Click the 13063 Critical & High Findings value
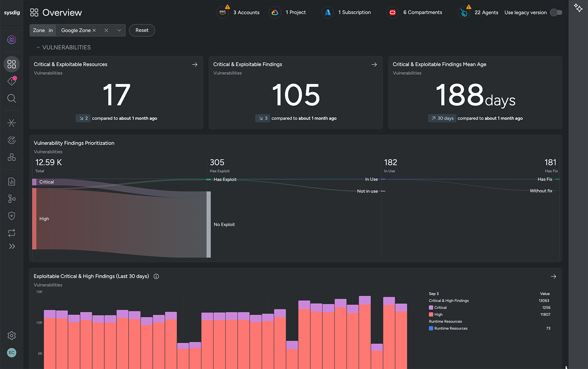This screenshot has height=369, width=588. pyautogui.click(x=544, y=301)
